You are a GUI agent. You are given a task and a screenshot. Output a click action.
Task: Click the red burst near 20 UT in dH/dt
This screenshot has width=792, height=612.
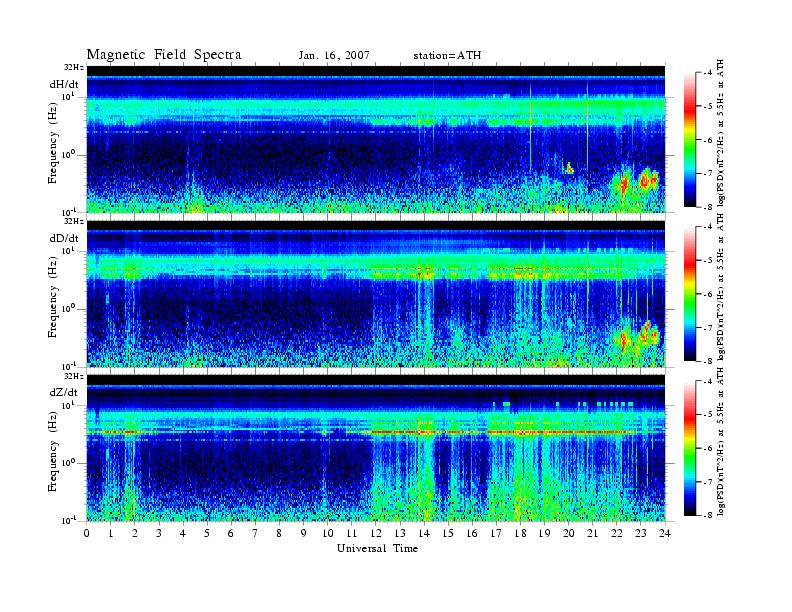(x=569, y=168)
